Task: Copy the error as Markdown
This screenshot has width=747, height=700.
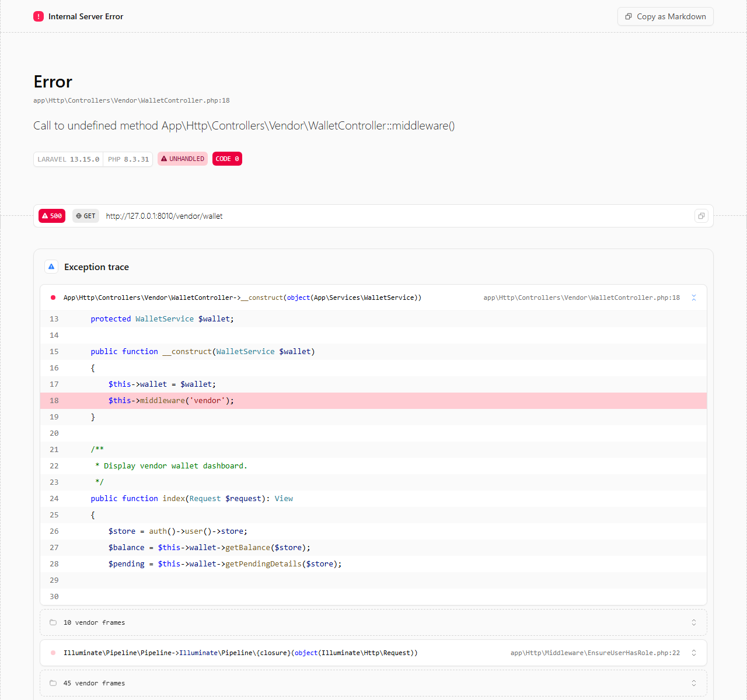Action: [x=665, y=16]
